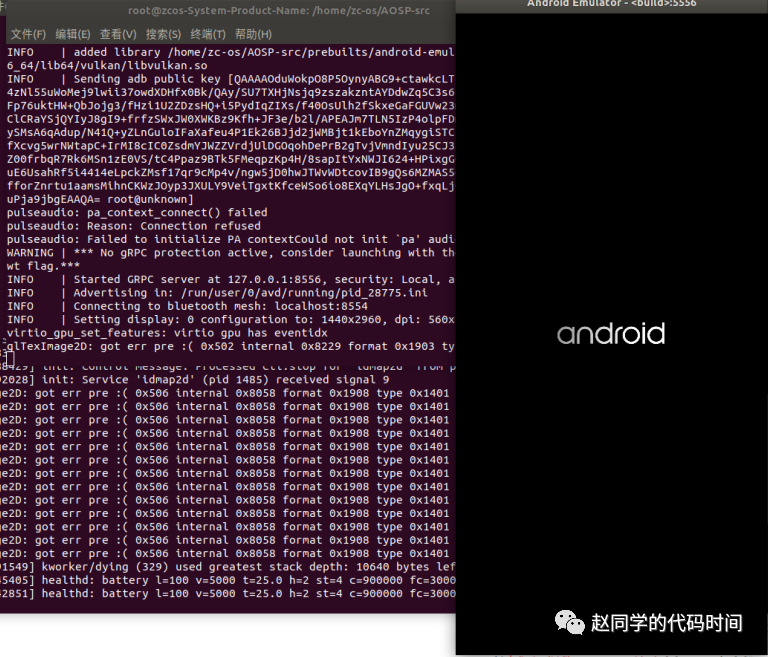The image size is (768, 657).
Task: Click the android boot logo in the emulator
Action: [611, 334]
